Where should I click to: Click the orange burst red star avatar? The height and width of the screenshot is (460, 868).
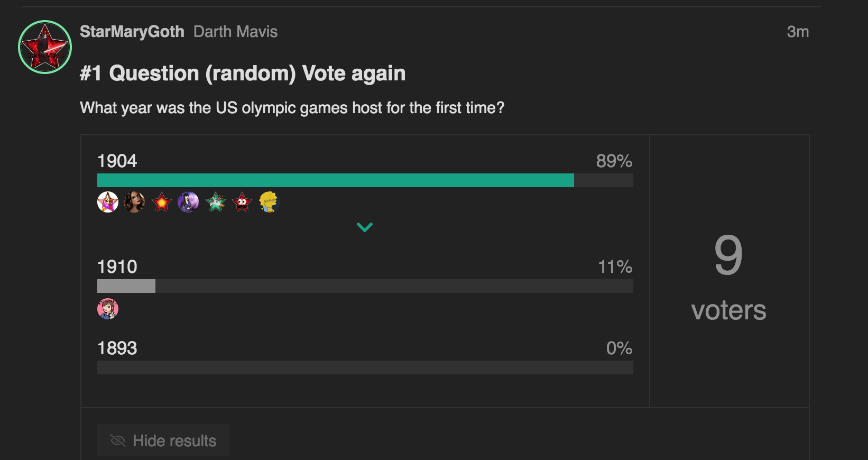click(x=162, y=202)
